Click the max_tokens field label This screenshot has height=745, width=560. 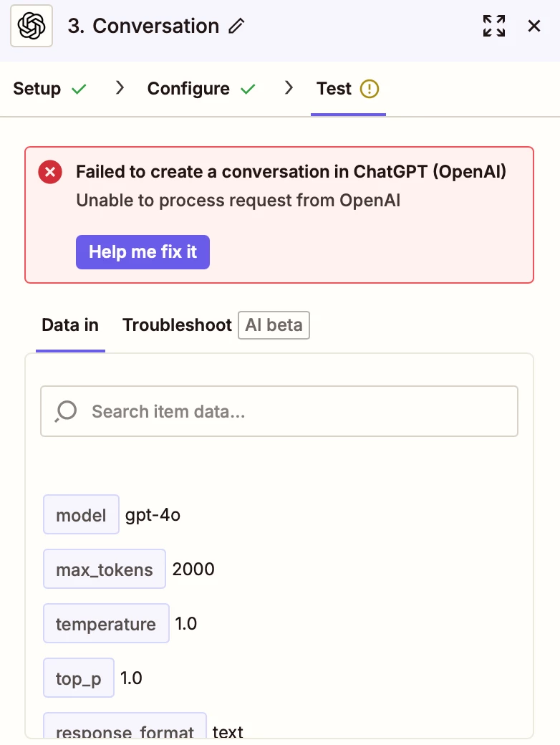tap(105, 569)
